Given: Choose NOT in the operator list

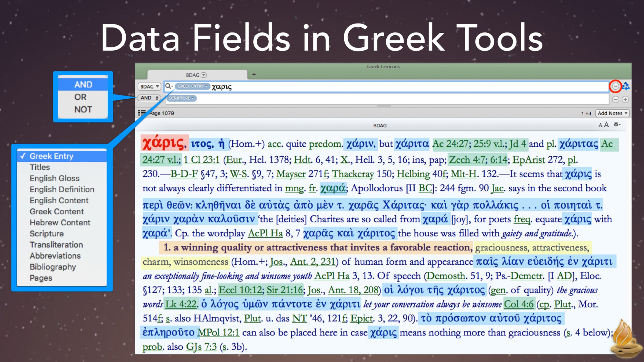Looking at the screenshot, I should coord(83,109).
